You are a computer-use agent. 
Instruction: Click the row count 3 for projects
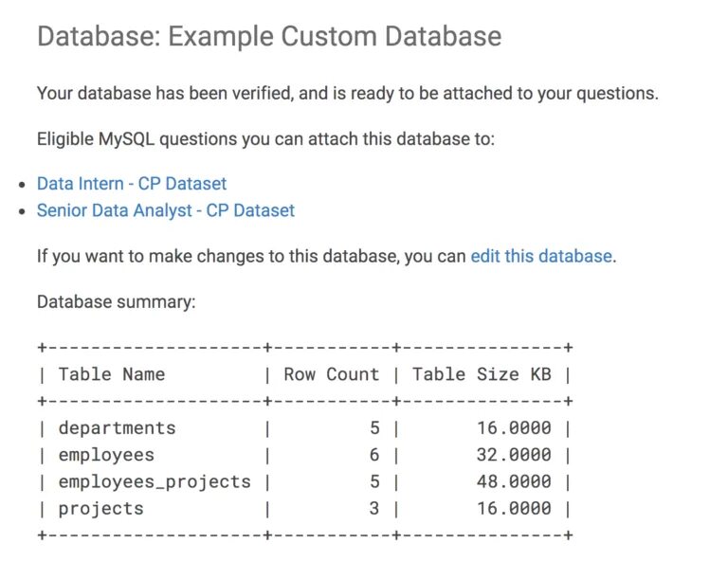[374, 509]
